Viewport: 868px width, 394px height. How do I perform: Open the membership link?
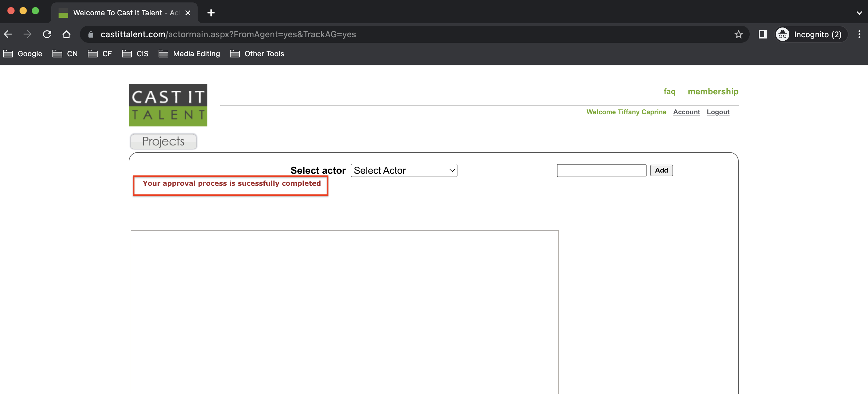[713, 91]
